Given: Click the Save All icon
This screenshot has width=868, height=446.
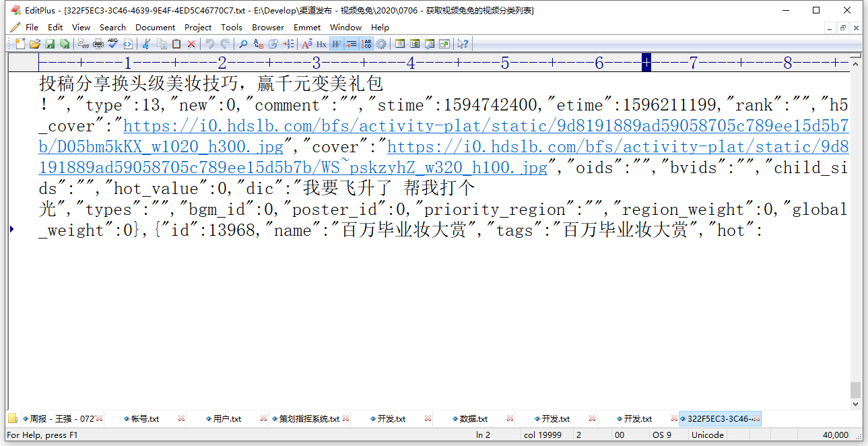Looking at the screenshot, I should coord(65,44).
